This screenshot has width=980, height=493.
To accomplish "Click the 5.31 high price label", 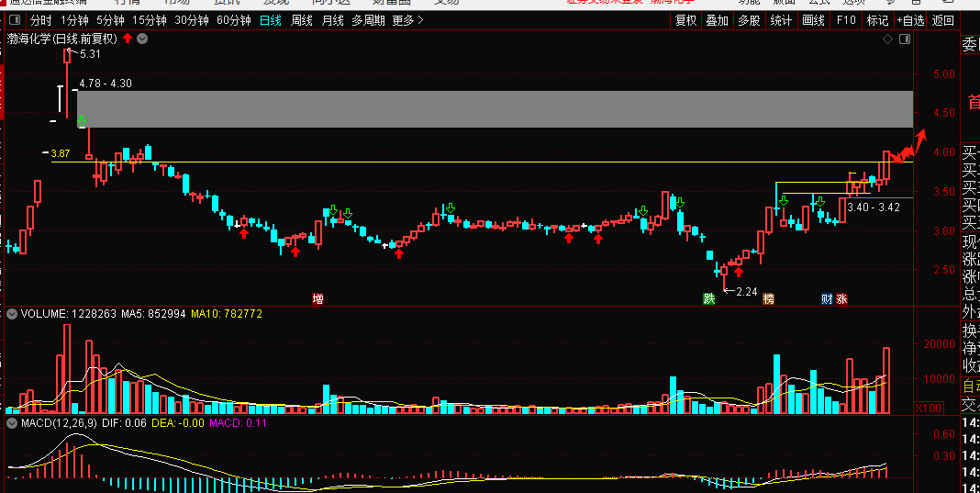I will [90, 54].
